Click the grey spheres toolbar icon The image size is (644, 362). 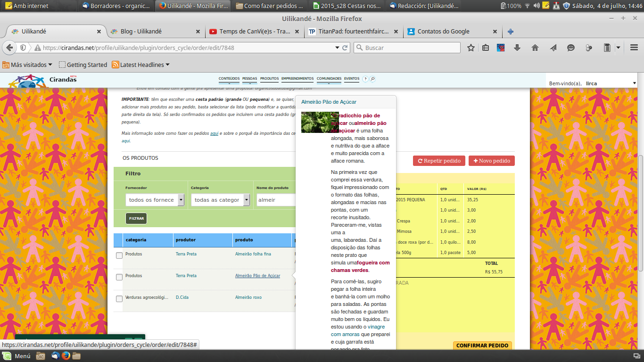click(x=588, y=48)
